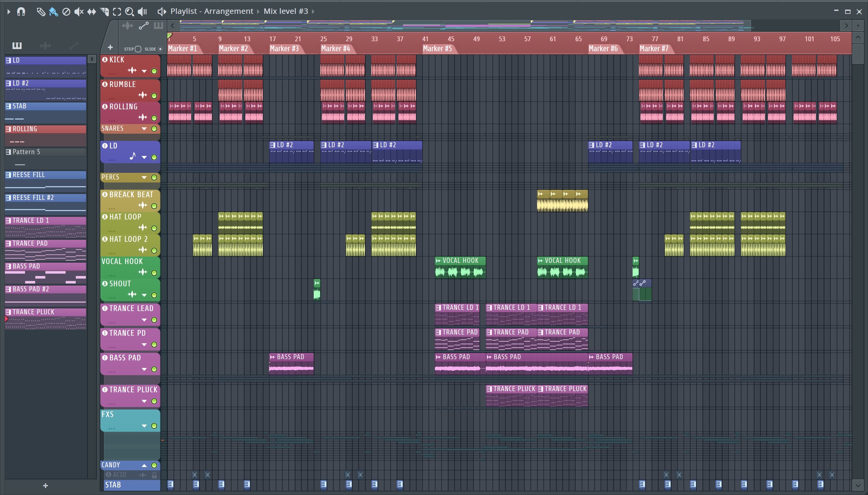
Task: Toggle the SLIDE radio option
Action: tap(160, 49)
